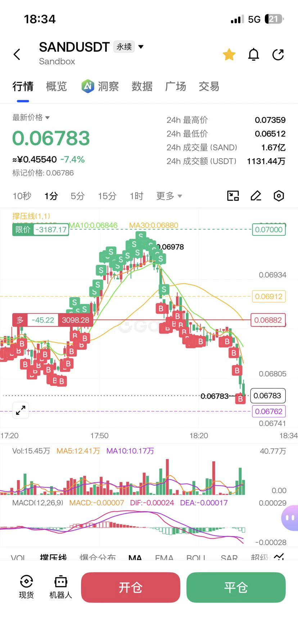Tap the 0.06783 latest price
The width and height of the screenshot is (298, 644).
tap(51, 138)
